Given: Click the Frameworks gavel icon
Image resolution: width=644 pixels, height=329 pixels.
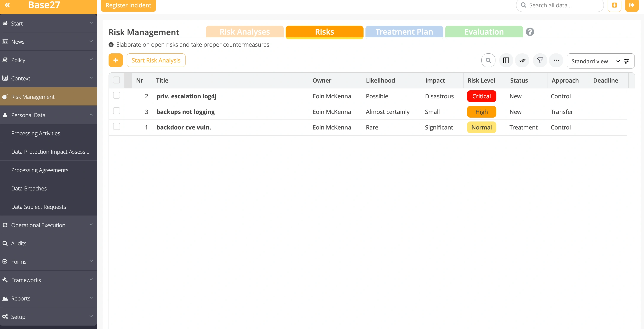Looking at the screenshot, I should point(5,280).
